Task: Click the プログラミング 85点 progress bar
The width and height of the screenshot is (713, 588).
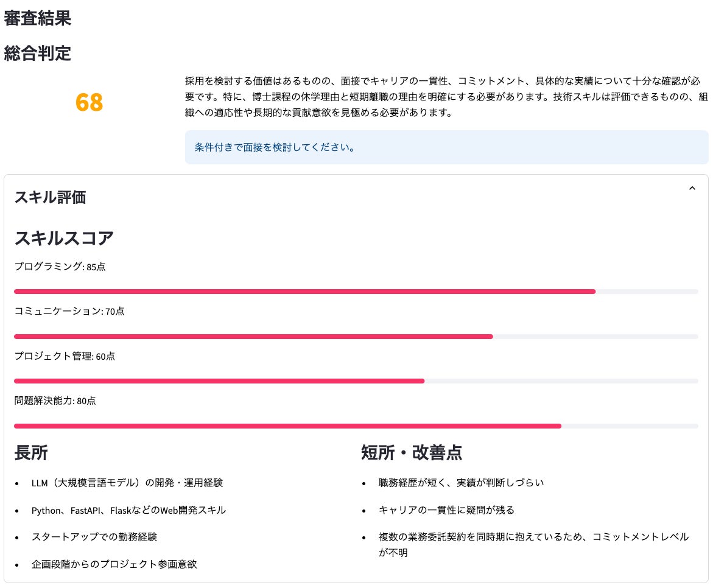Action: (356, 292)
